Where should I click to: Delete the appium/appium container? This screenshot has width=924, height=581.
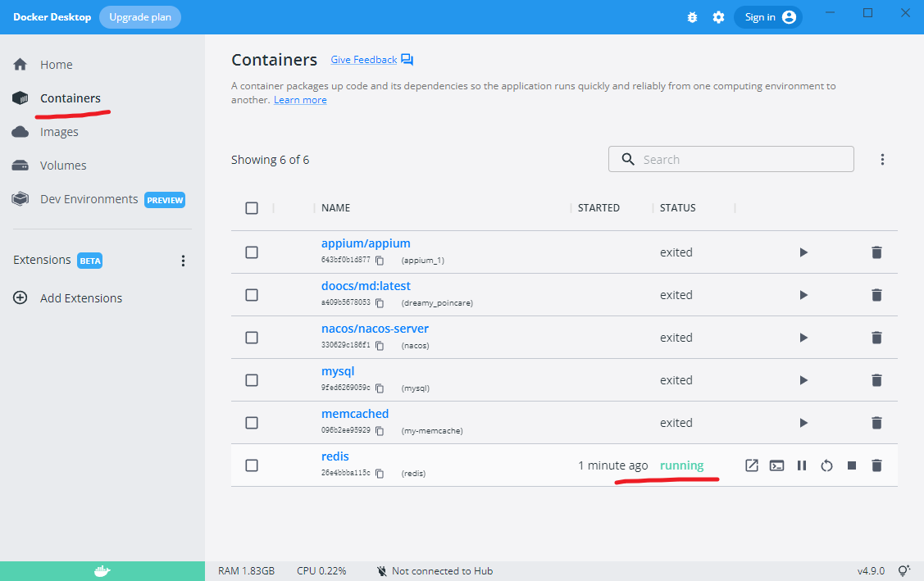click(876, 252)
